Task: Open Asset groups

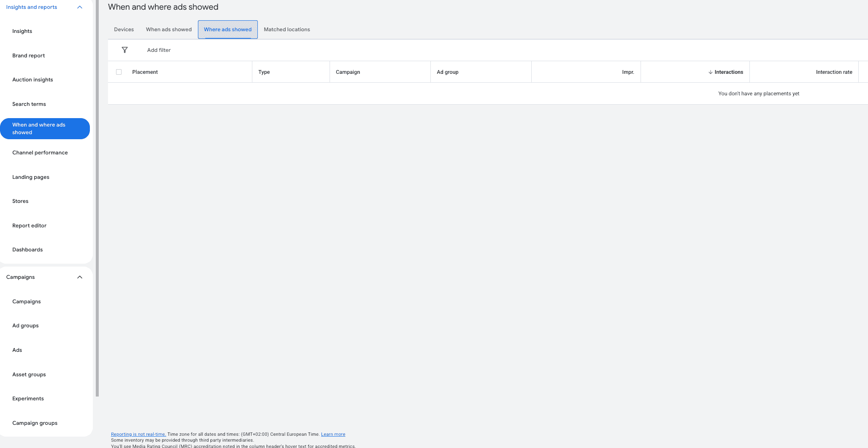Action: pos(29,375)
